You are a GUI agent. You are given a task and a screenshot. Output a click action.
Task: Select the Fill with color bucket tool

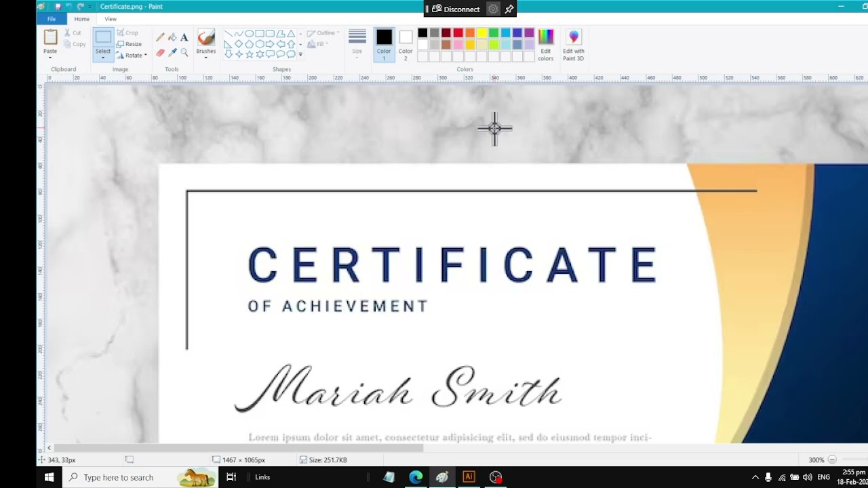[x=172, y=37]
